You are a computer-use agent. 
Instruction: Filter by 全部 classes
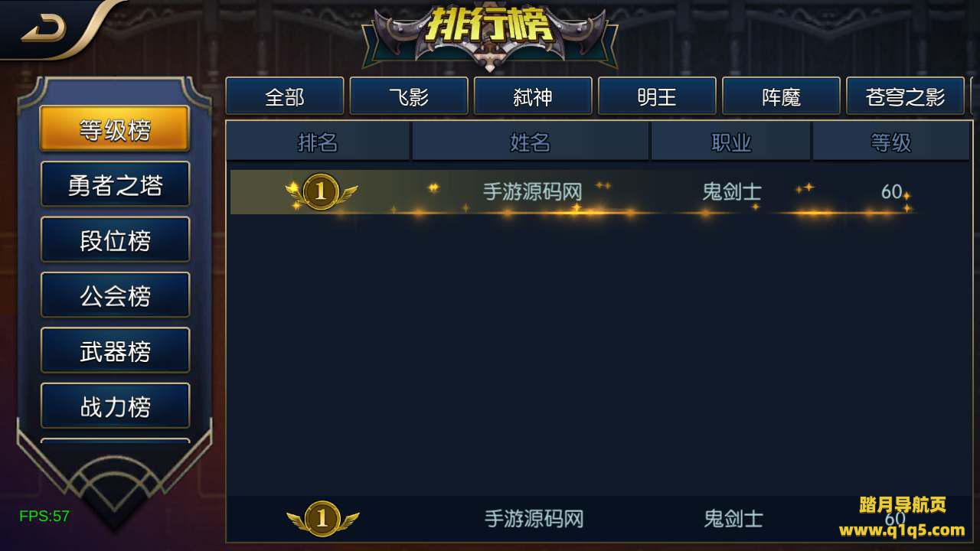point(285,96)
